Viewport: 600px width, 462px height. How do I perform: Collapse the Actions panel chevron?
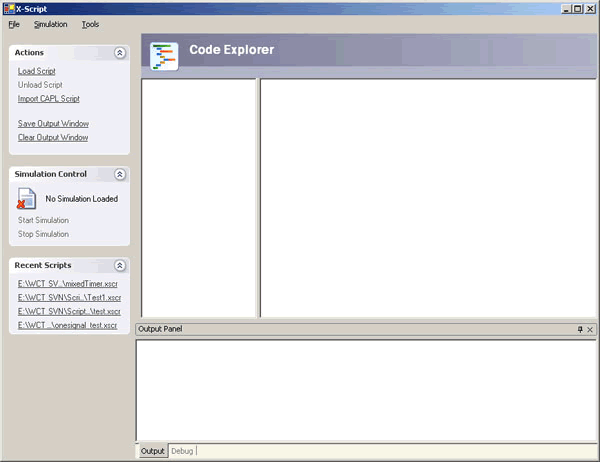pyautogui.click(x=119, y=53)
